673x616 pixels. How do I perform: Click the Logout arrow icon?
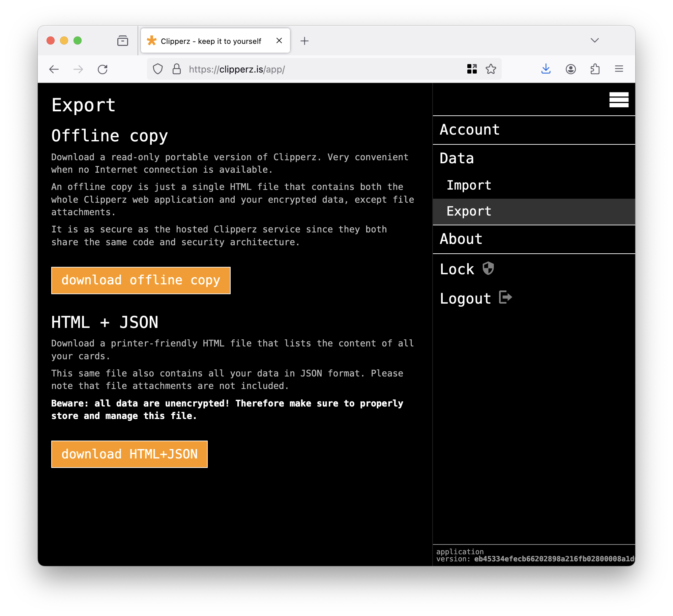[x=506, y=298]
